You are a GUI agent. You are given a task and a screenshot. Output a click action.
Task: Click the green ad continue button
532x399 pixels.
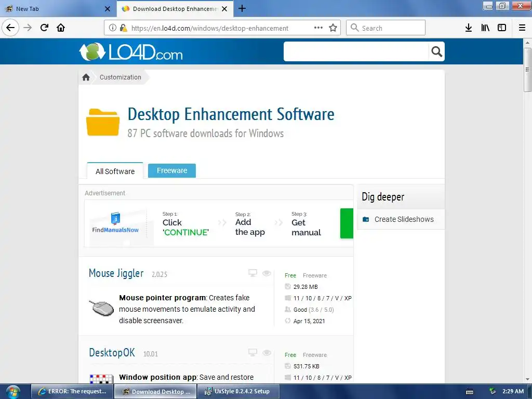click(347, 223)
